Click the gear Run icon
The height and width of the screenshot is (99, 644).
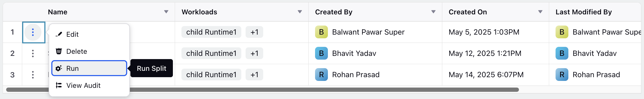pyautogui.click(x=59, y=68)
